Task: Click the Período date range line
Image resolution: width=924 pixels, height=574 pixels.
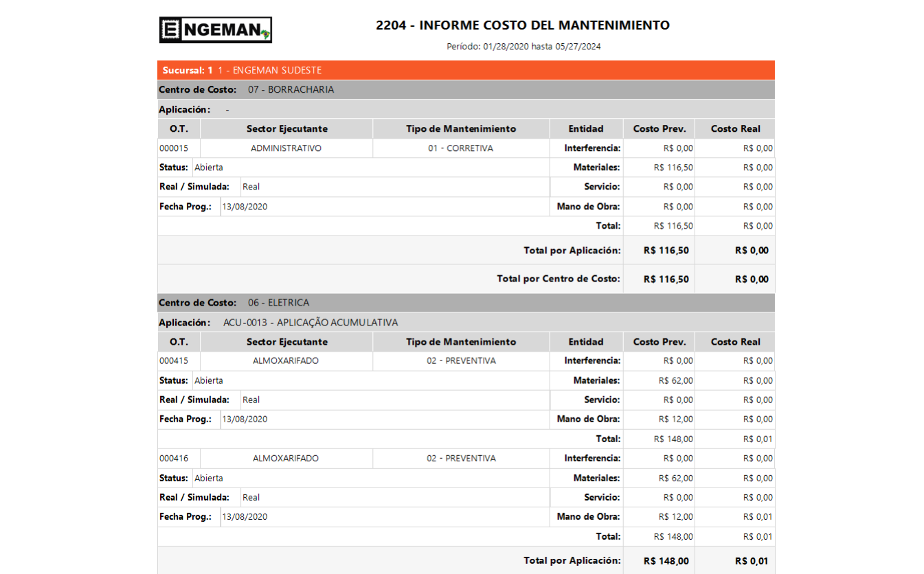Action: pos(523,47)
